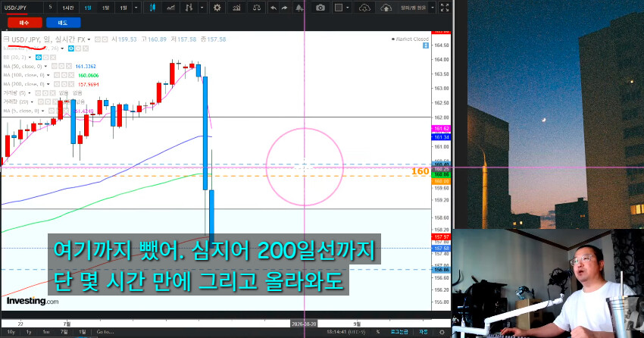
Task: Select the bar chart style icon
Action: coord(189,8)
